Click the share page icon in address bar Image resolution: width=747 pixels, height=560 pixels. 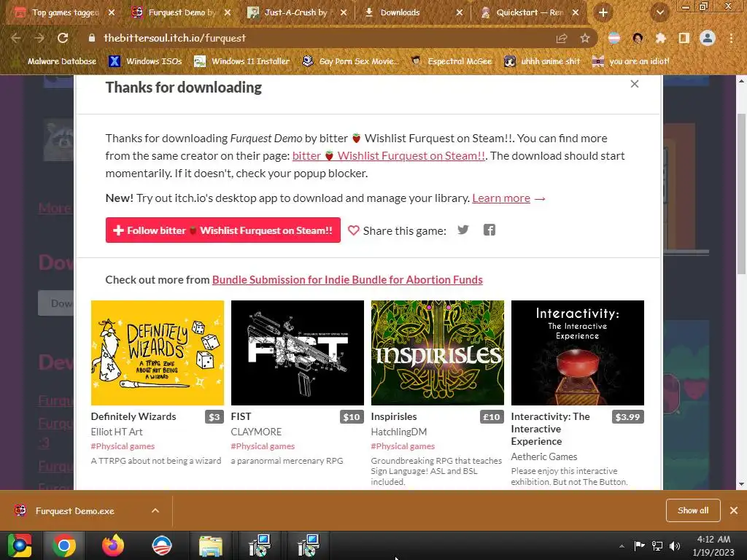(562, 38)
